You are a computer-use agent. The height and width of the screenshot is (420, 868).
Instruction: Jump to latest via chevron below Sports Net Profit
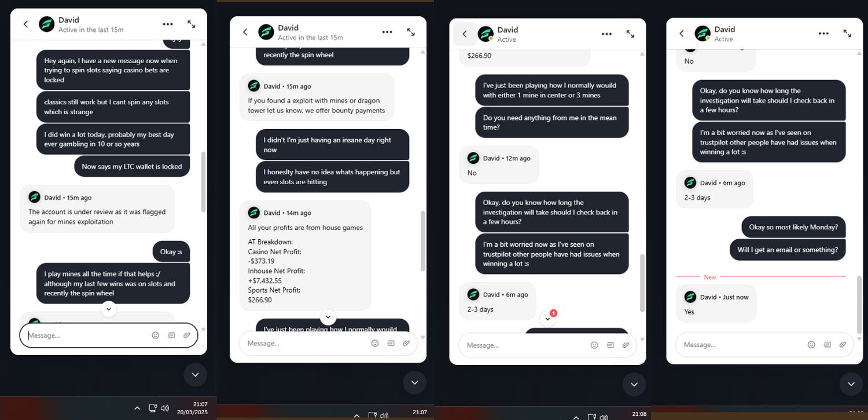click(328, 317)
